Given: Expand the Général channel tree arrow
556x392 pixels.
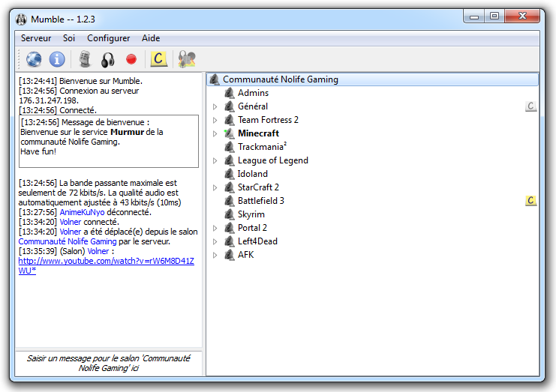Looking at the screenshot, I should [x=215, y=106].
